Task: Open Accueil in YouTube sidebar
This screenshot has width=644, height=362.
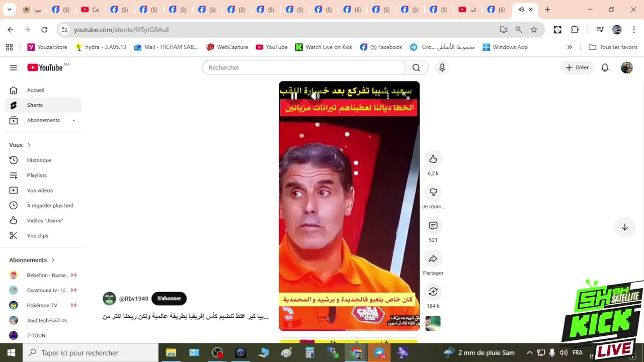Action: click(43, 90)
